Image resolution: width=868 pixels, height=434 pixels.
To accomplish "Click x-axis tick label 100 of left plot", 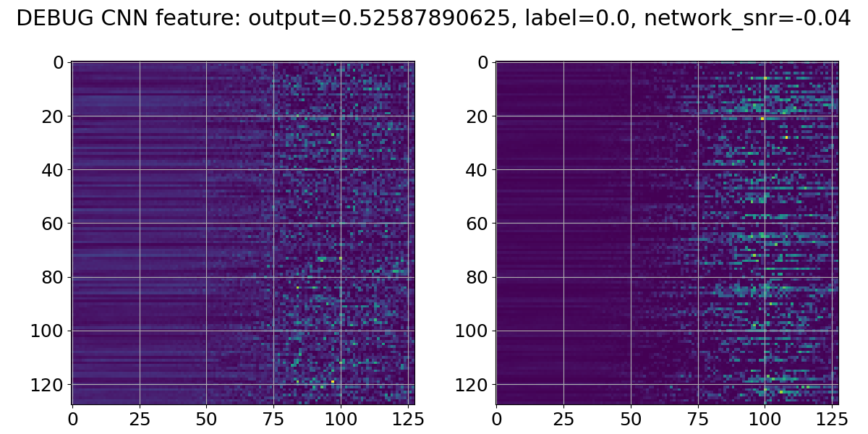I will (341, 419).
